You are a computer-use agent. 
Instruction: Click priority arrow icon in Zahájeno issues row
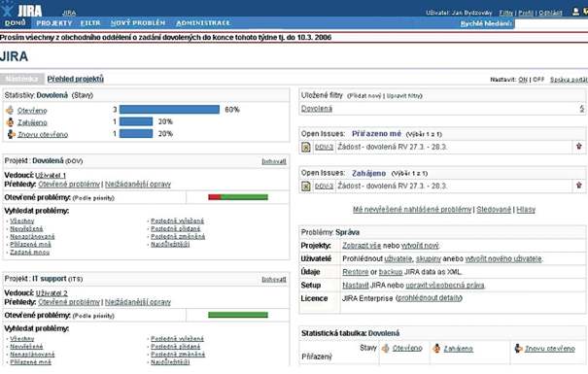[579, 186]
